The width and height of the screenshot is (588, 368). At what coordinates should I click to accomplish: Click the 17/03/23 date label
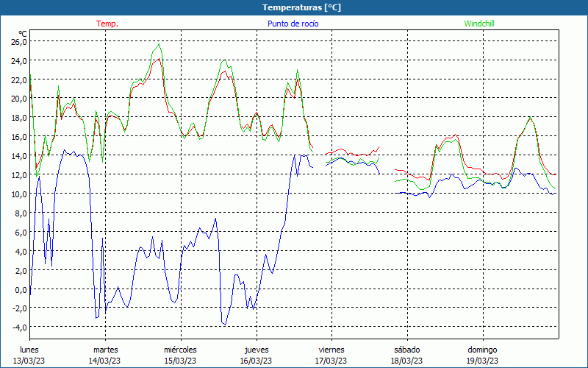point(331,361)
